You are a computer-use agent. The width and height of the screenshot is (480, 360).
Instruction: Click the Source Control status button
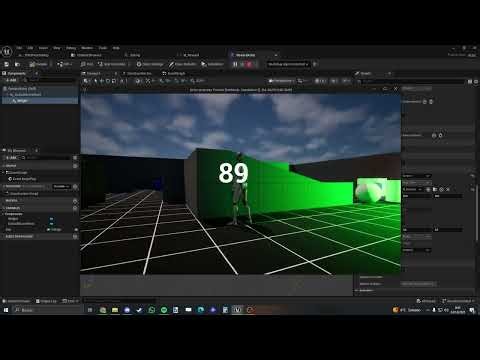coord(458,301)
